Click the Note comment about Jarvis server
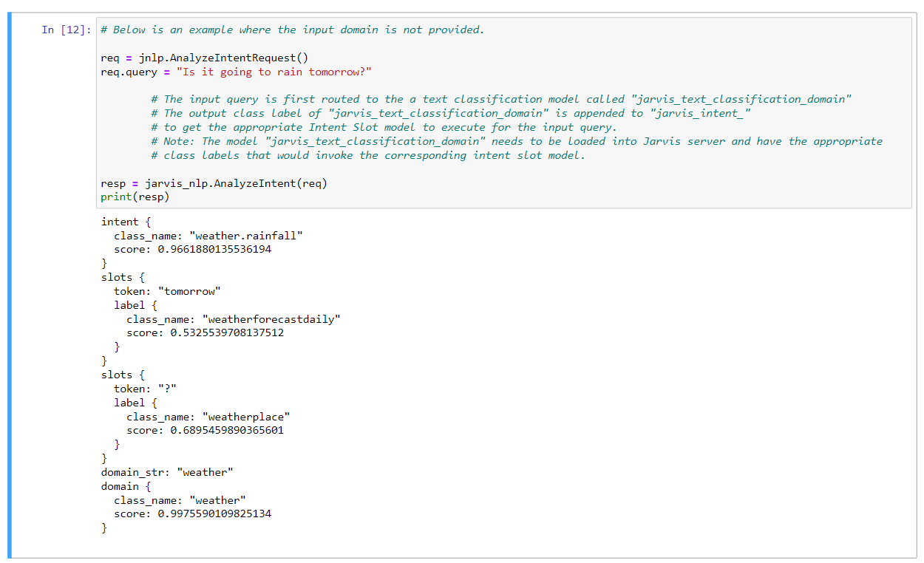Viewport: 924px width, 563px height. coord(517,141)
